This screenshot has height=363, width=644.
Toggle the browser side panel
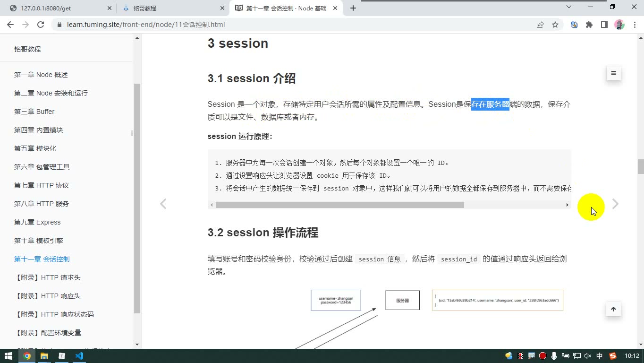click(604, 25)
